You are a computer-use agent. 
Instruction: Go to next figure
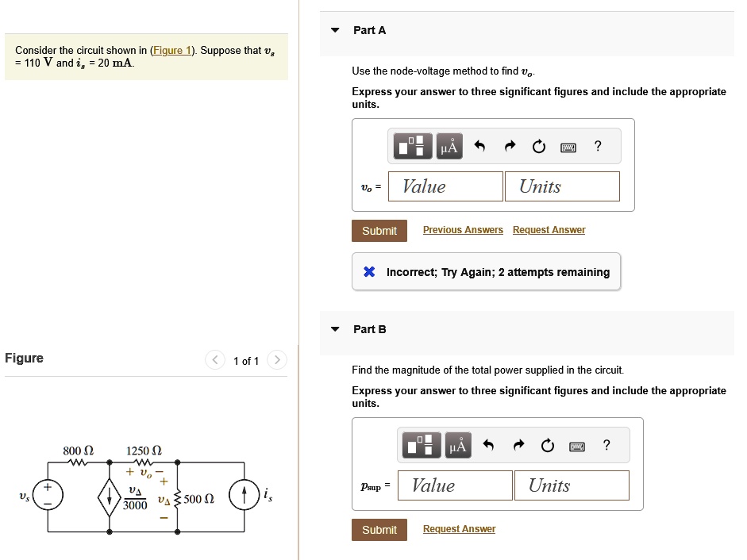point(277,359)
